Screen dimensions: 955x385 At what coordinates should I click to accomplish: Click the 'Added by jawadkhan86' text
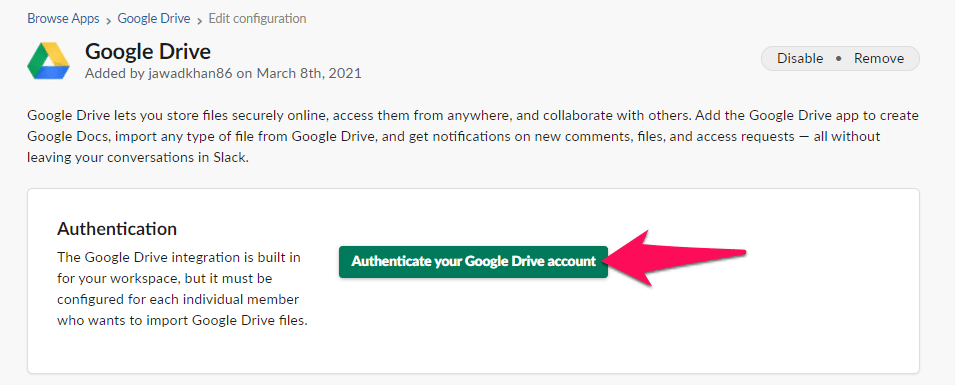(x=224, y=74)
